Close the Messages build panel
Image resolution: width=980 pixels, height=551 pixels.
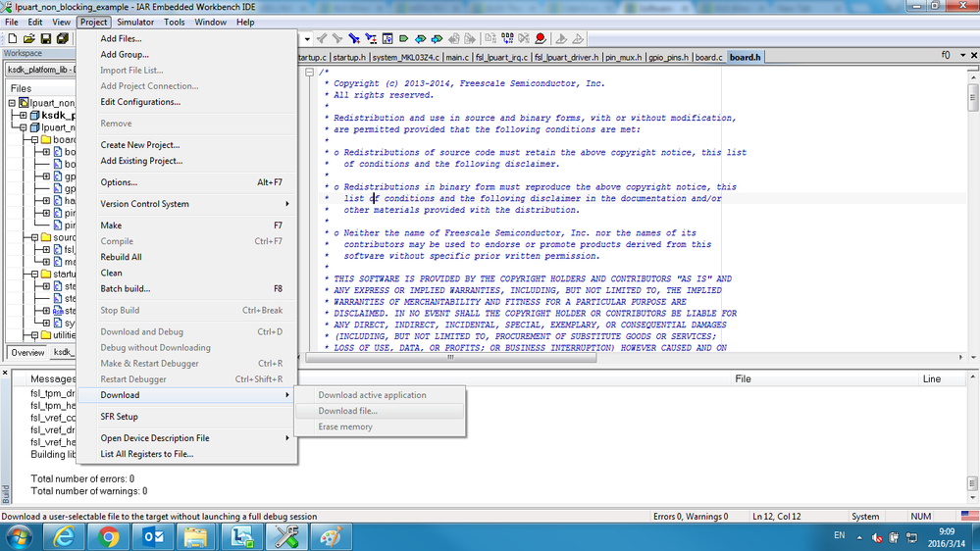(5, 373)
